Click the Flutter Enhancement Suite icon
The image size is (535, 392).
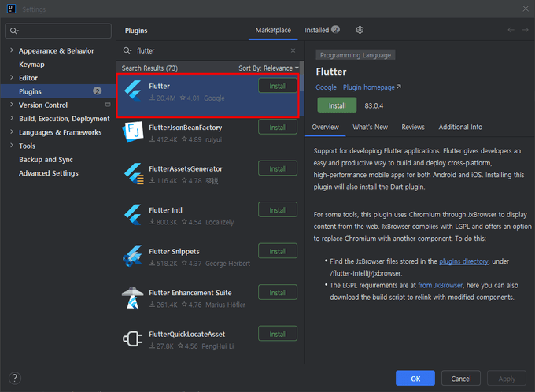132,298
